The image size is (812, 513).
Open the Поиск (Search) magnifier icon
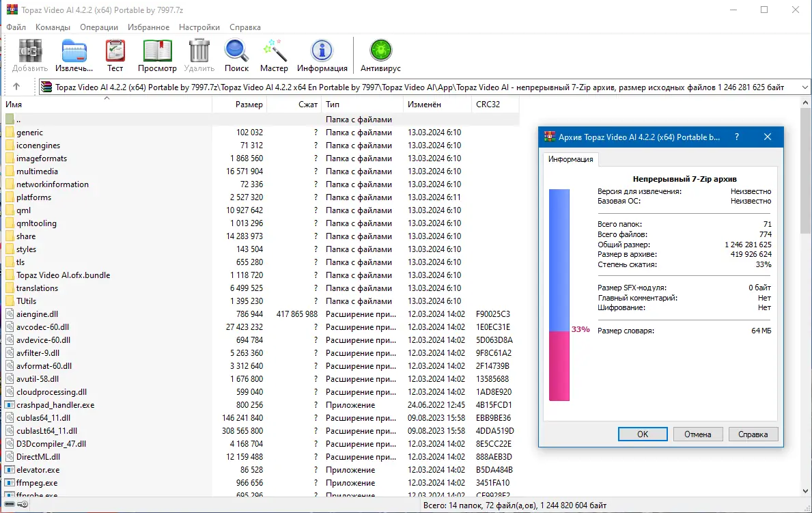coord(236,51)
